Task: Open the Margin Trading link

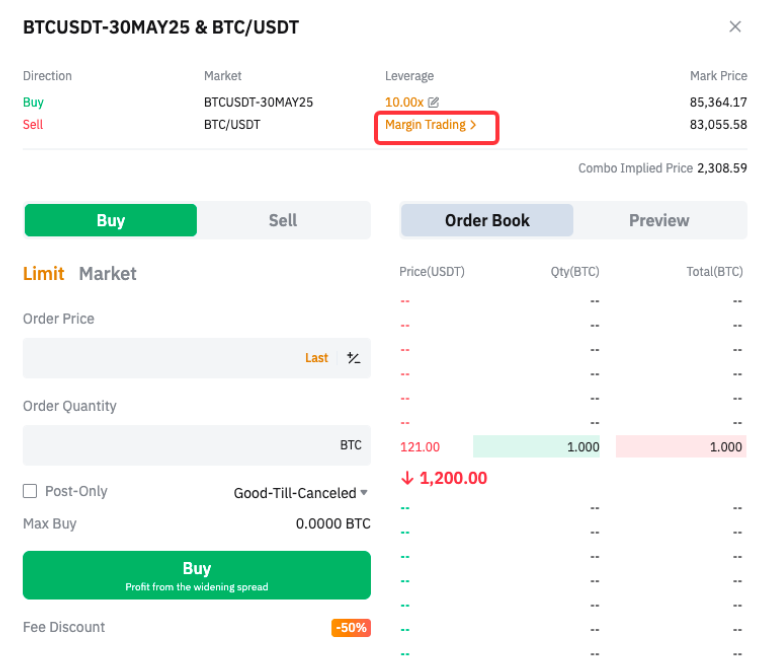Action: tap(431, 125)
